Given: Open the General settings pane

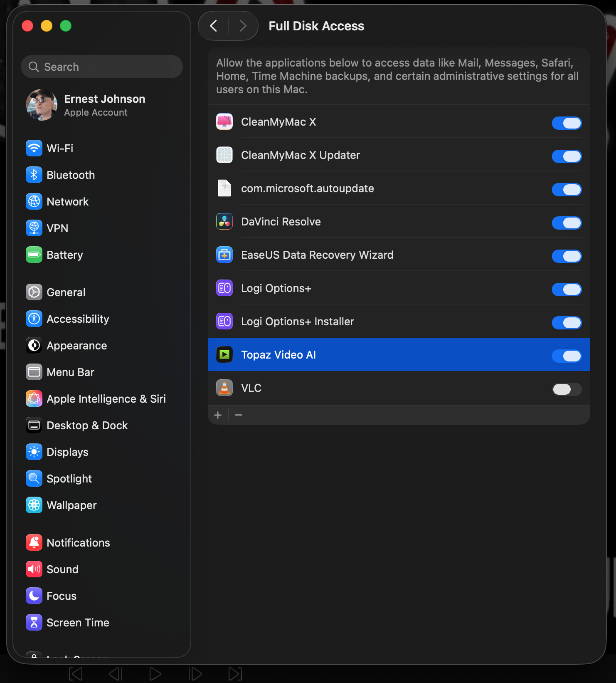Looking at the screenshot, I should tap(66, 292).
